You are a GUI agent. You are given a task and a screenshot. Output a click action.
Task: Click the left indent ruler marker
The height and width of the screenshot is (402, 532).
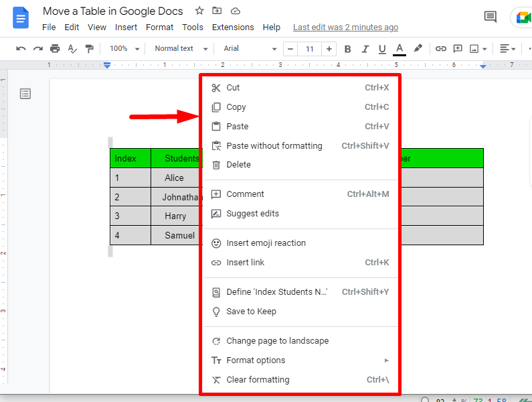(107, 65)
